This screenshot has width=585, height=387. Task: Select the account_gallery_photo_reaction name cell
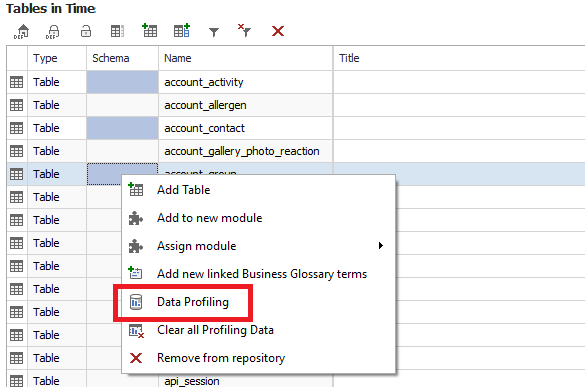coord(245,151)
